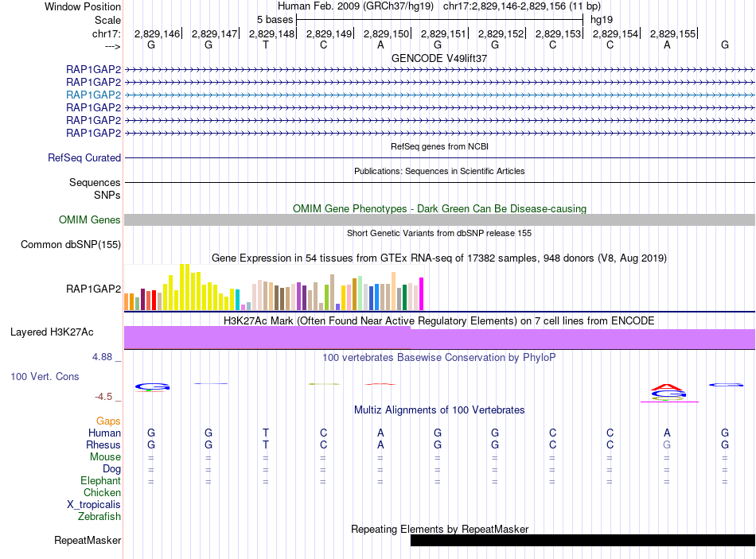Select position marker 2,829,152

501,33
